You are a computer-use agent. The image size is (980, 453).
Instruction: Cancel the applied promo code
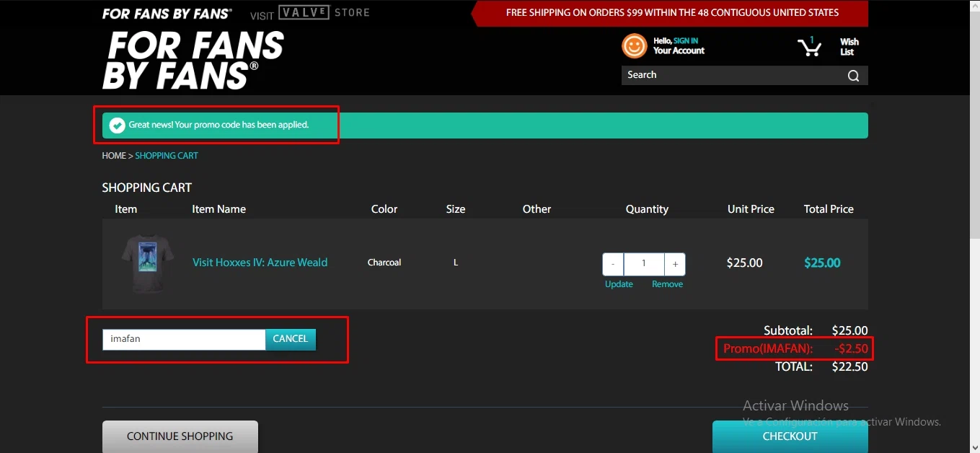[x=291, y=339]
